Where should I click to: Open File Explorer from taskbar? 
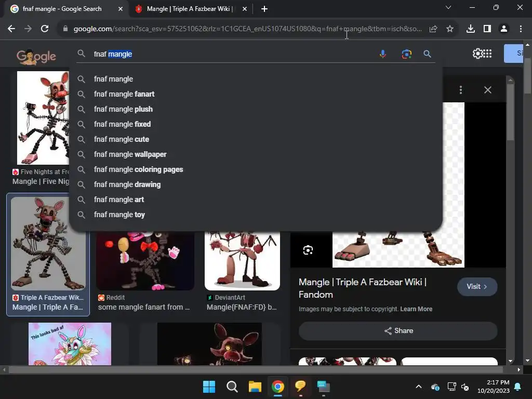pos(255,387)
